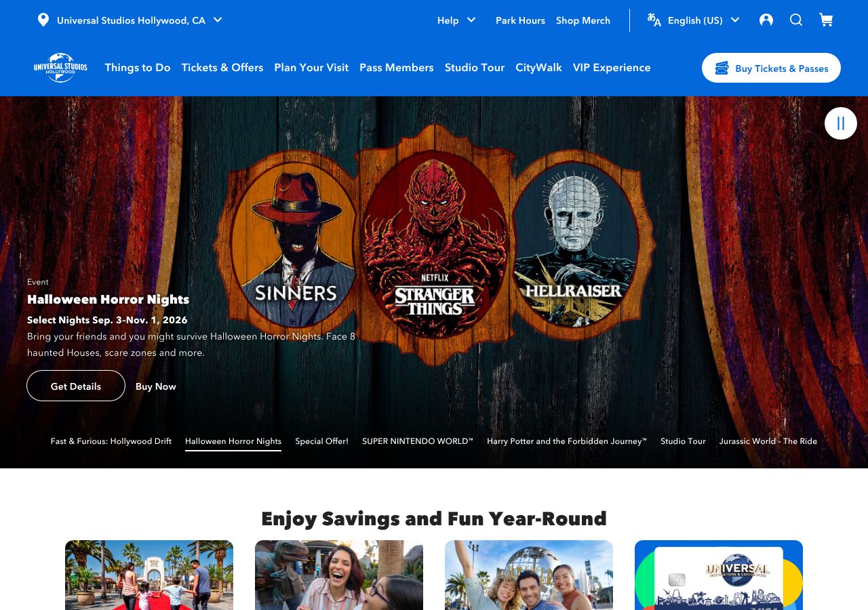Select the Halloween Horror Nights slide tab
This screenshot has height=610, width=868.
point(233,441)
